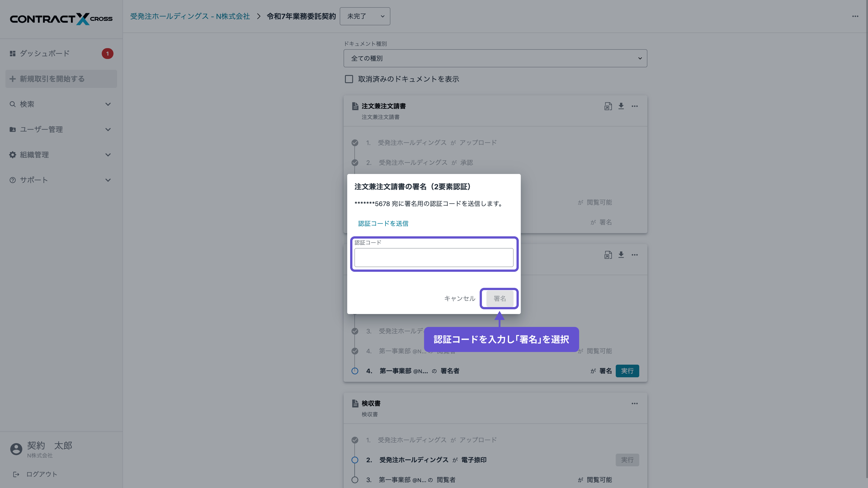Click the ContractX Cross logo
This screenshot has height=488, width=868.
[61, 19]
